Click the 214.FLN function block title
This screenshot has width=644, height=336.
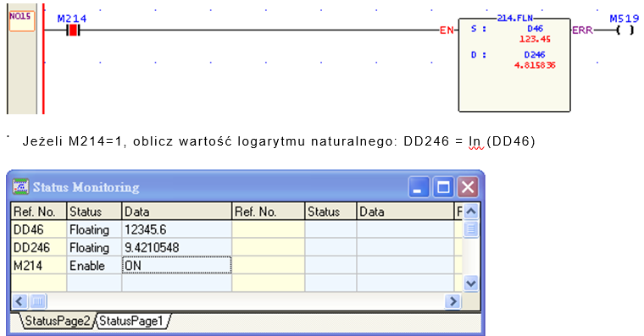[515, 18]
